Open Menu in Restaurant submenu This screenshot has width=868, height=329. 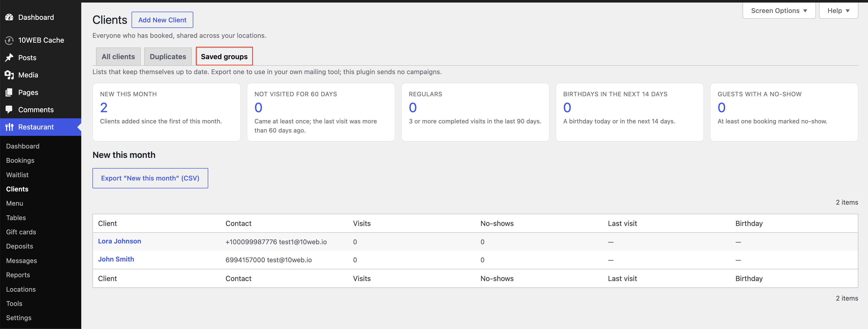[14, 203]
